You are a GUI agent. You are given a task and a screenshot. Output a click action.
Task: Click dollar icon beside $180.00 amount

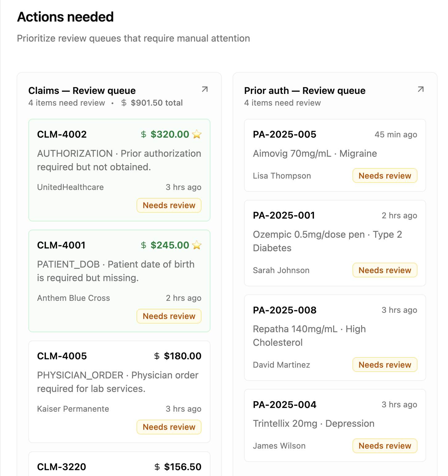coord(157,356)
